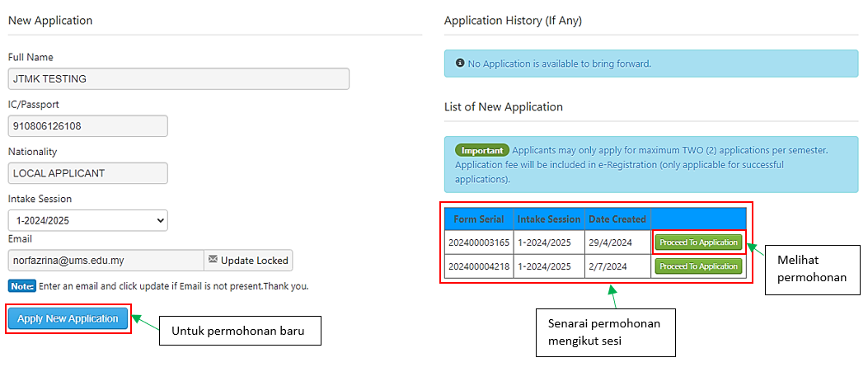Click the Date Created column header
Image resolution: width=868 pixels, height=367 pixels.
[617, 219]
